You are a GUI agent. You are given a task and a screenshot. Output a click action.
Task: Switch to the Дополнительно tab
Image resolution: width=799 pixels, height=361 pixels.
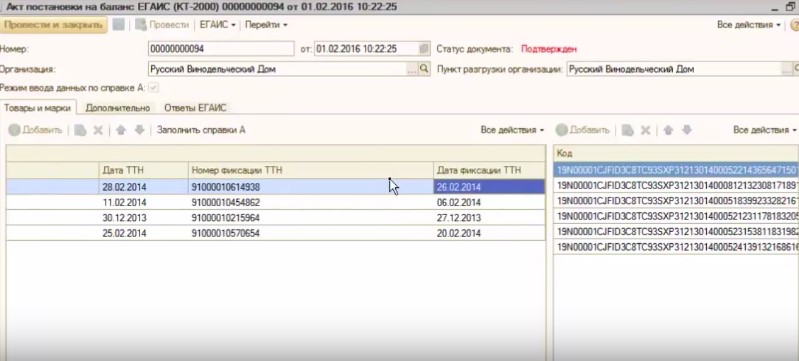tap(118, 108)
